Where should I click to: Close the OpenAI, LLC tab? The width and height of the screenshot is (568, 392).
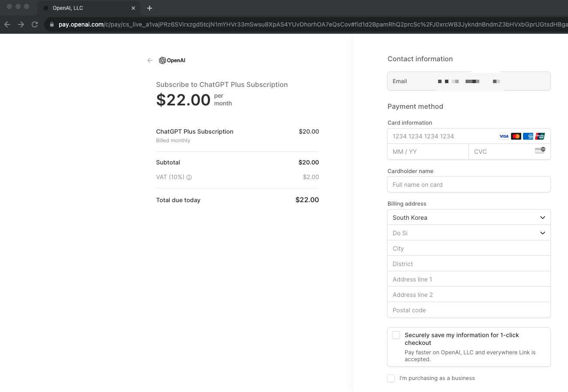(133, 8)
